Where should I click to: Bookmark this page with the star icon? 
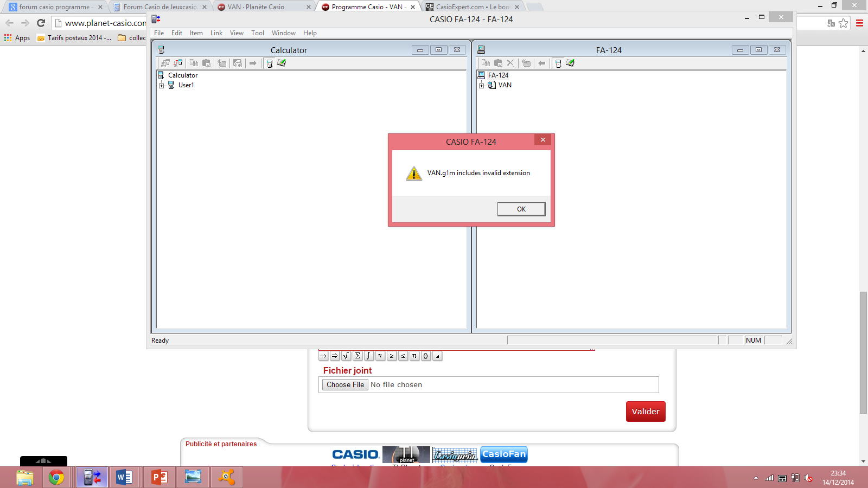point(843,23)
